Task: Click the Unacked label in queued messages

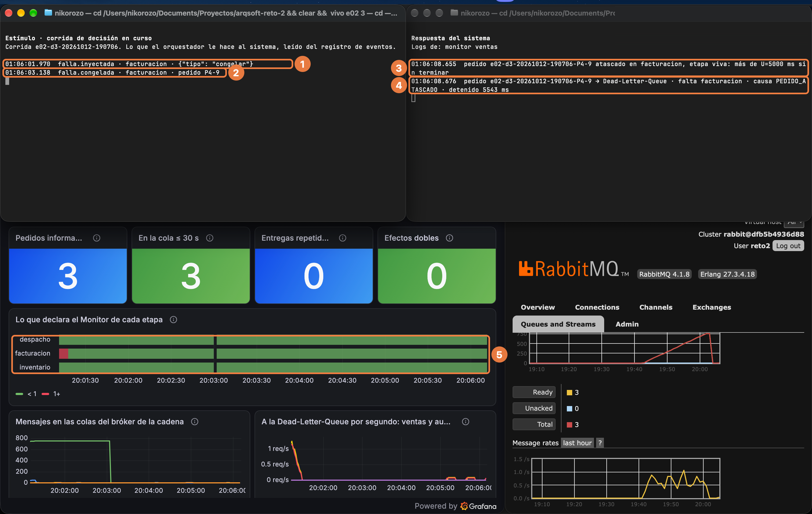Action: pyautogui.click(x=534, y=408)
